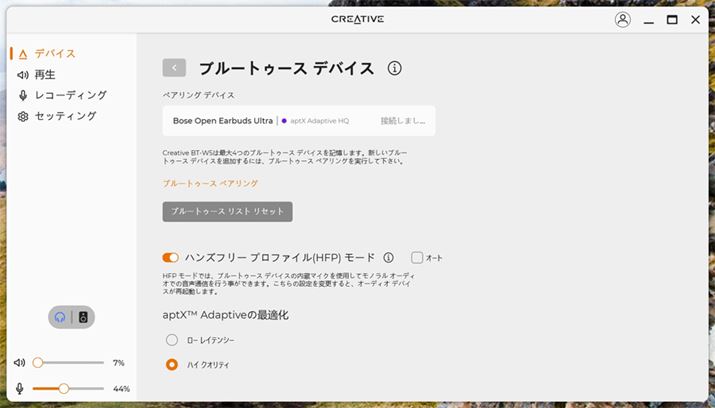Image resolution: width=715 pixels, height=408 pixels.
Task: Show info about ブルートゥース デバイス
Action: pos(394,68)
